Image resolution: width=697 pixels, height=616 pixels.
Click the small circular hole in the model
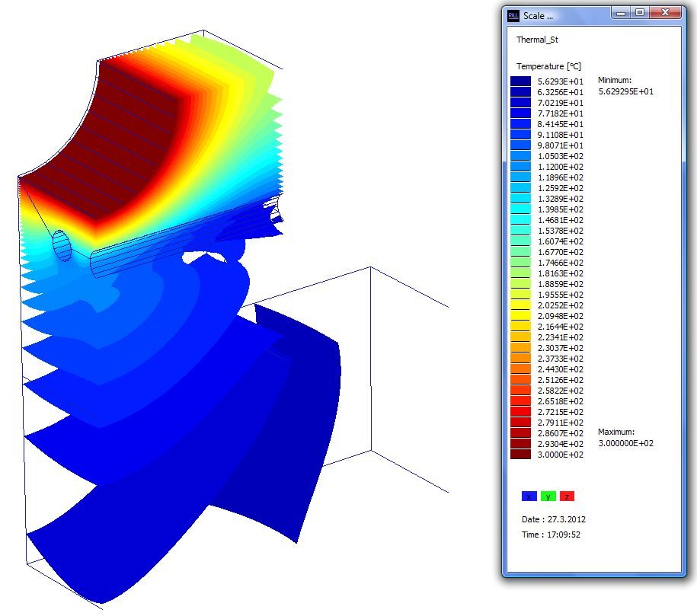click(62, 245)
